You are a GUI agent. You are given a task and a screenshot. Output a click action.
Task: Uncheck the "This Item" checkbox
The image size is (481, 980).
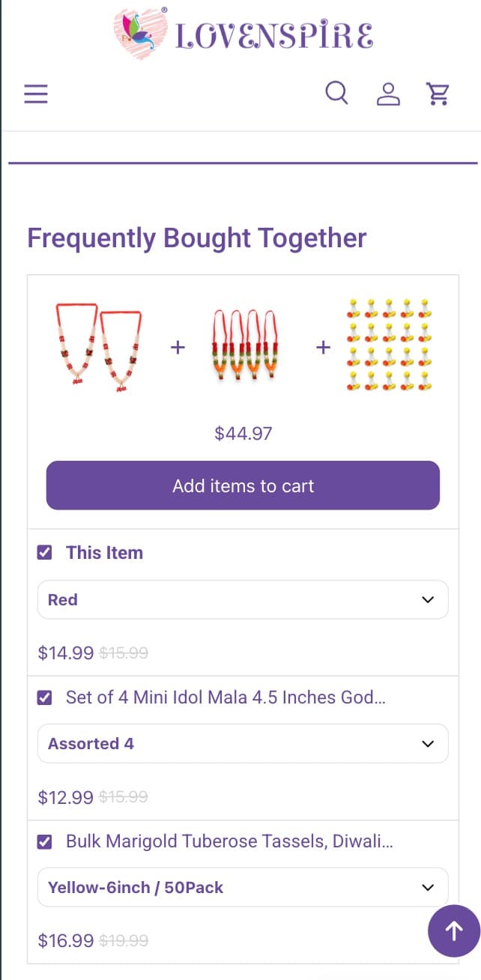[45, 553]
